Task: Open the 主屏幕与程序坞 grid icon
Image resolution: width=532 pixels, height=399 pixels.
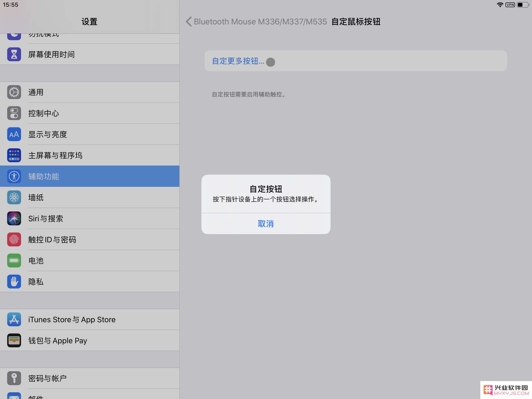Action: tap(14, 155)
